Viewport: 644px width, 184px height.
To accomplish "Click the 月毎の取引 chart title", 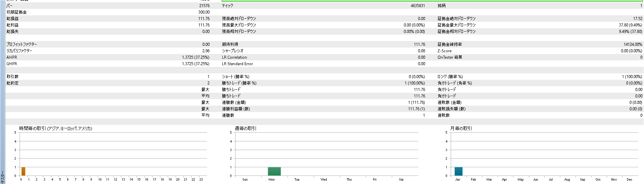I will point(461,128).
